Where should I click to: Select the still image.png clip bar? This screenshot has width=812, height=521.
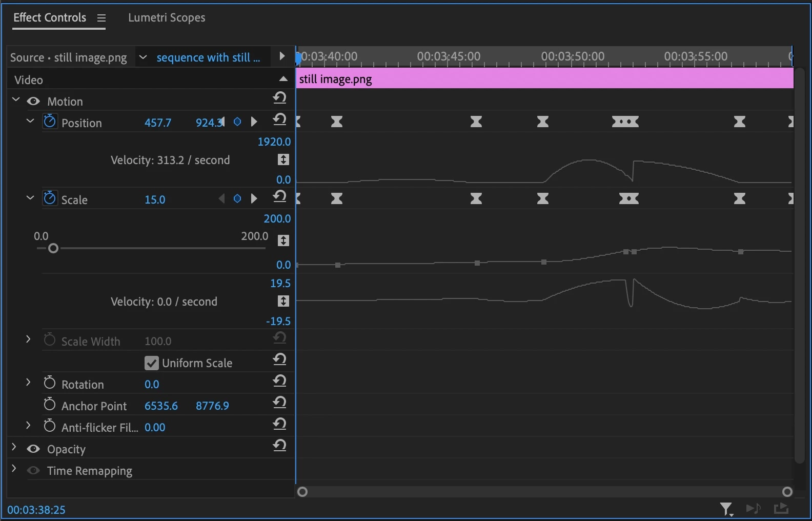[545, 78]
